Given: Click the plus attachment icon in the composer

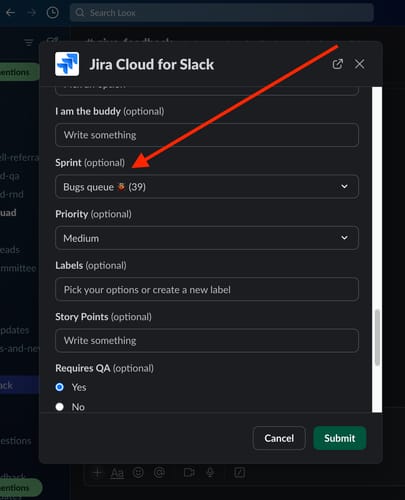Looking at the screenshot, I should (x=97, y=472).
